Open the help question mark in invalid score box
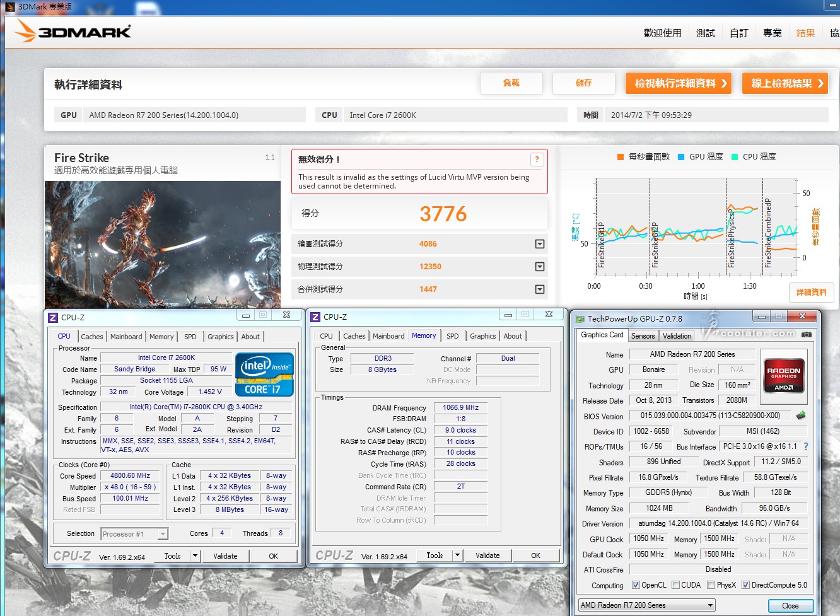Image resolution: width=840 pixels, height=616 pixels. click(537, 160)
